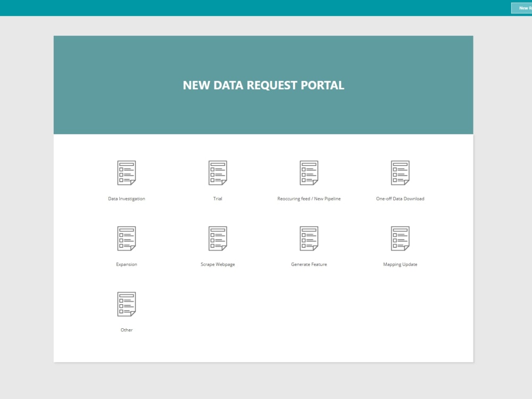Open the Generate Feature icon
This screenshot has height=399, width=532.
309,238
